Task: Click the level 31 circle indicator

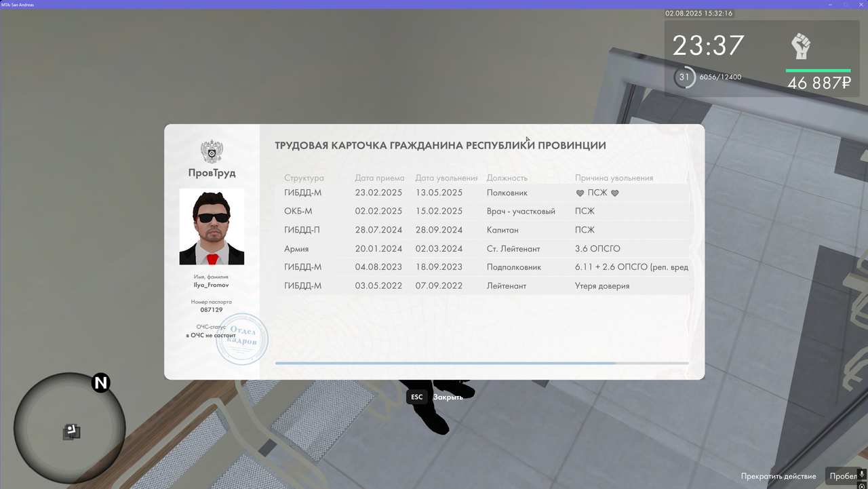Action: pyautogui.click(x=684, y=77)
